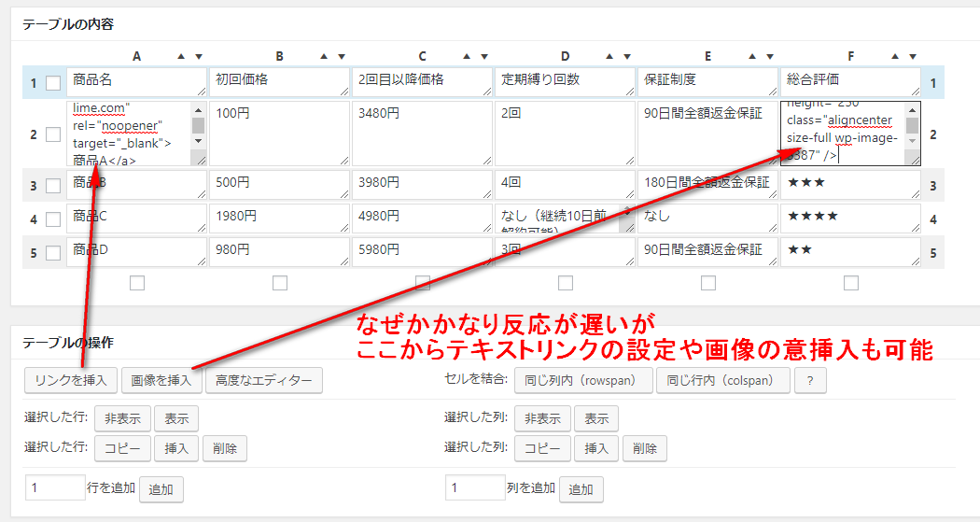Open the 高度なエディター

(264, 380)
